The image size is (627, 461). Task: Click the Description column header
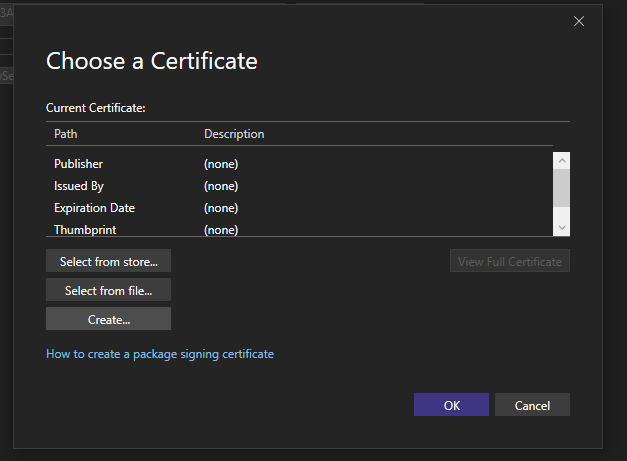click(234, 134)
